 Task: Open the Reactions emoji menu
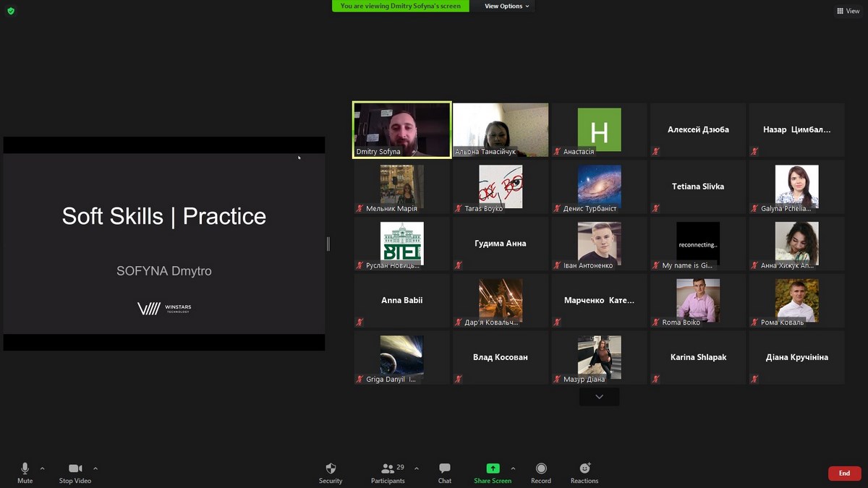point(584,468)
